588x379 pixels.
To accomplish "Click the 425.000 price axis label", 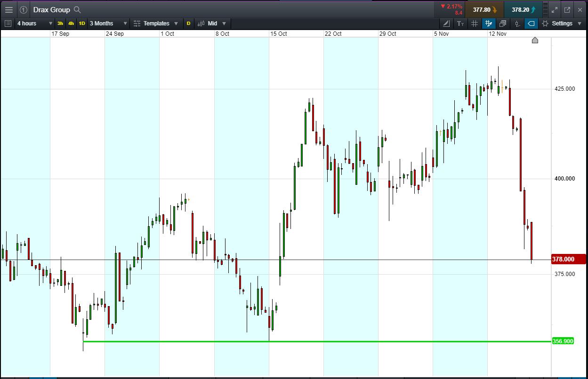I will coord(564,88).
